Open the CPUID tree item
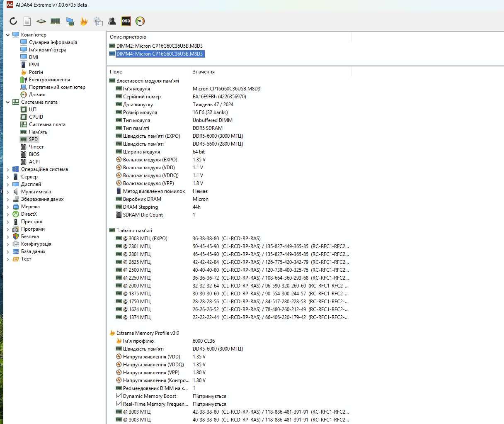 (36, 117)
